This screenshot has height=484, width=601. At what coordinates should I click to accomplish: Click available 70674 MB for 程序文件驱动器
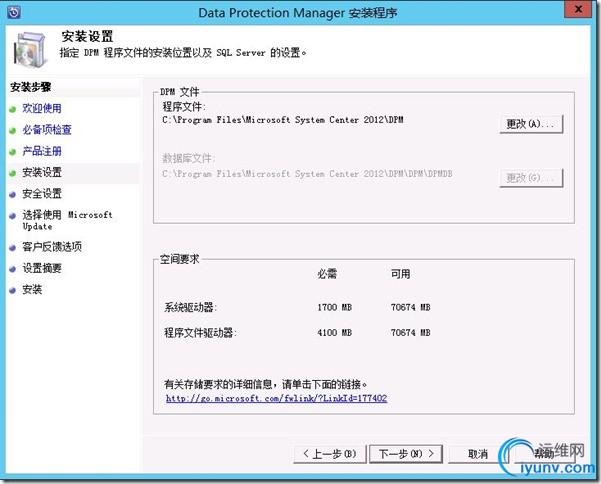(x=411, y=333)
